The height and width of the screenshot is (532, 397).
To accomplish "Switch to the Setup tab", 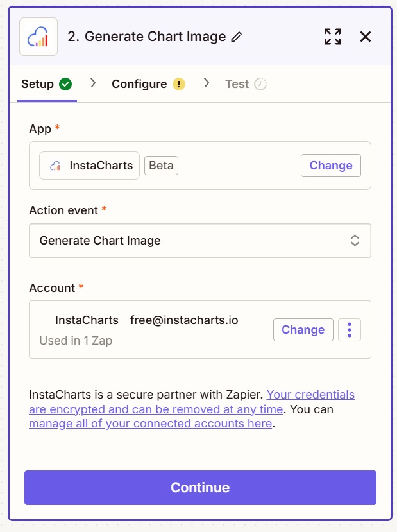I will tap(47, 84).
